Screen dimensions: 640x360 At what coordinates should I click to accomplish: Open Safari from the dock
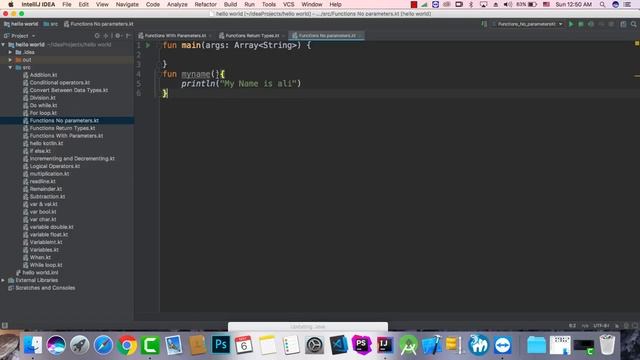[103, 345]
